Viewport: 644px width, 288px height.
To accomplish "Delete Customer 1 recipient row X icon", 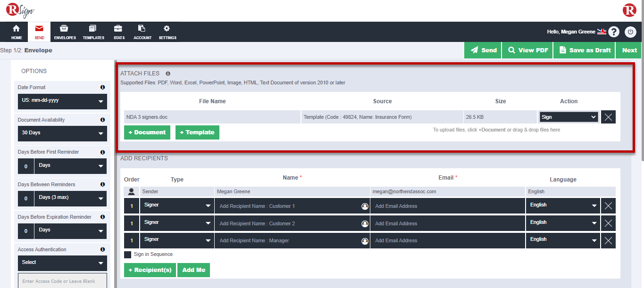I will coord(608,206).
